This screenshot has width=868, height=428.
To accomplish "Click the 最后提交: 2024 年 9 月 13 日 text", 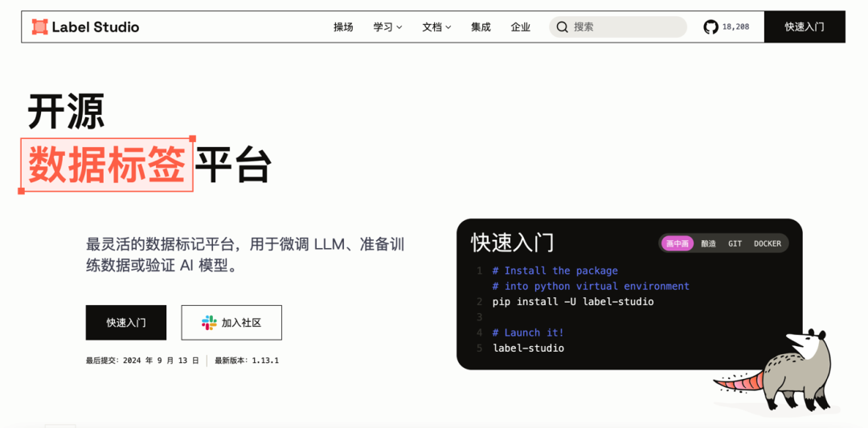I will coord(142,361).
